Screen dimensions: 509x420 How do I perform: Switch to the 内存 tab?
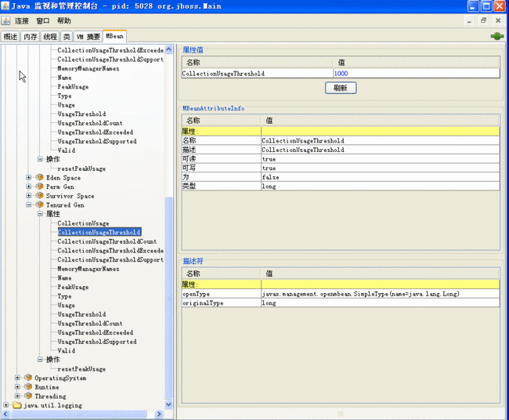pos(31,37)
